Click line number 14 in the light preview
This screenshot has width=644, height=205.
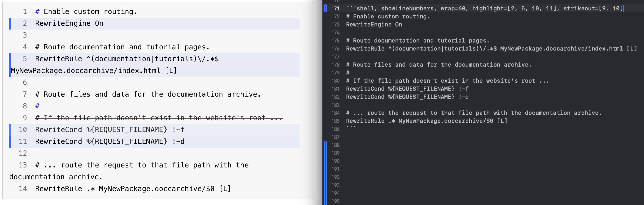click(23, 189)
